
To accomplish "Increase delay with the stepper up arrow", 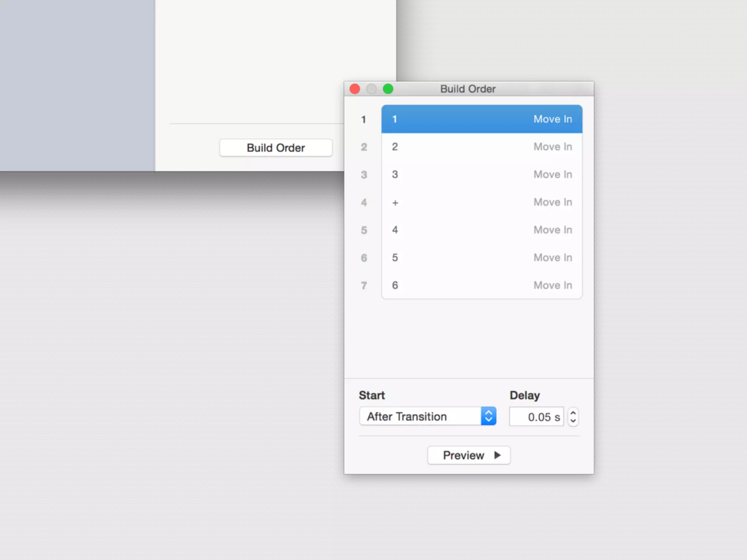I will click(x=573, y=413).
